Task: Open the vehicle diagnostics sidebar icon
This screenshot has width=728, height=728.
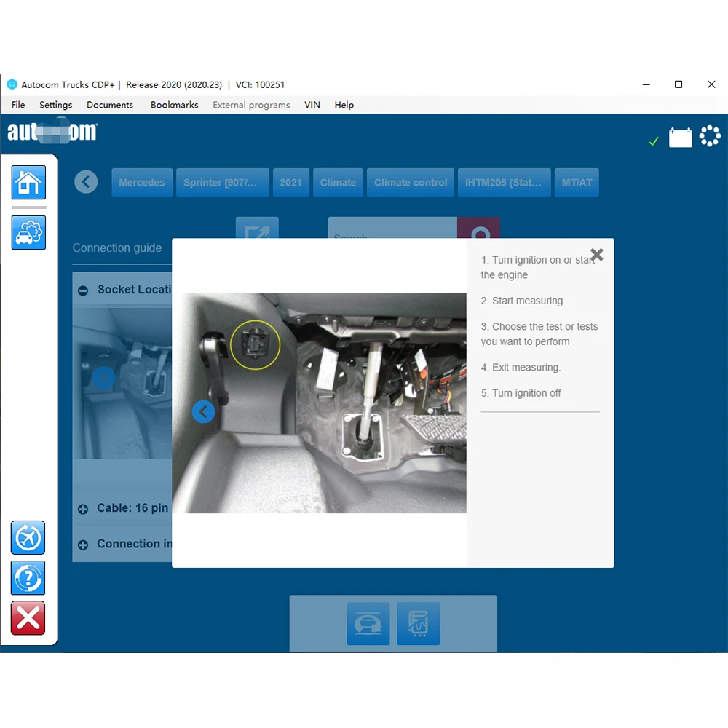Action: click(x=28, y=232)
